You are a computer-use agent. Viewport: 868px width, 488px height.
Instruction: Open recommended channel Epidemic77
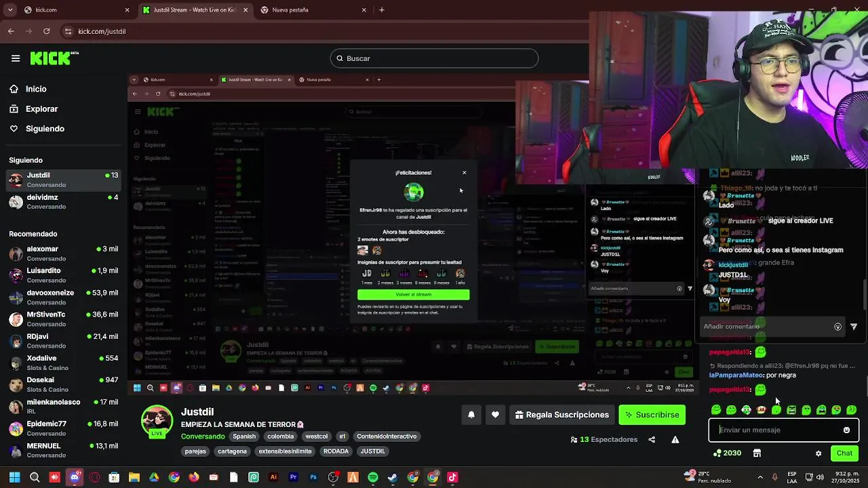click(64, 428)
